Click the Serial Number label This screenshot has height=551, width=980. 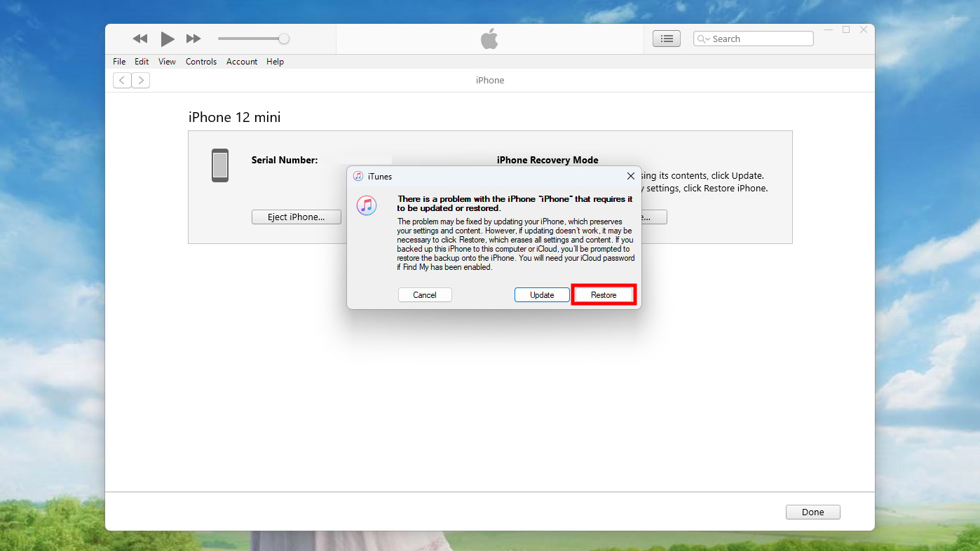(x=285, y=160)
